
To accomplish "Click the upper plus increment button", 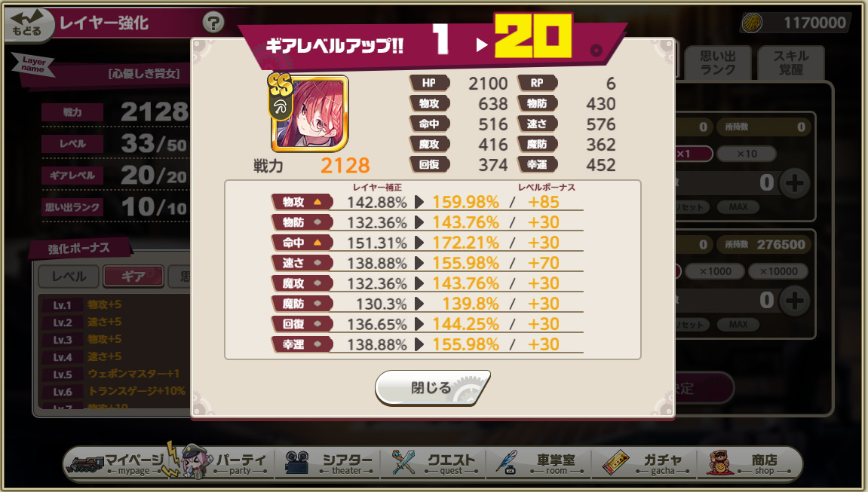I will point(795,183).
